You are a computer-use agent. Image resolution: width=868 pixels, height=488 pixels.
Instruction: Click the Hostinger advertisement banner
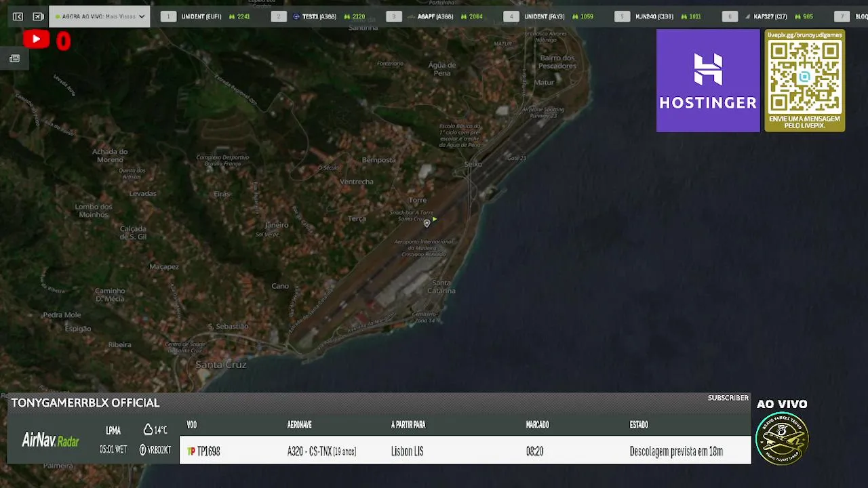[708, 81]
